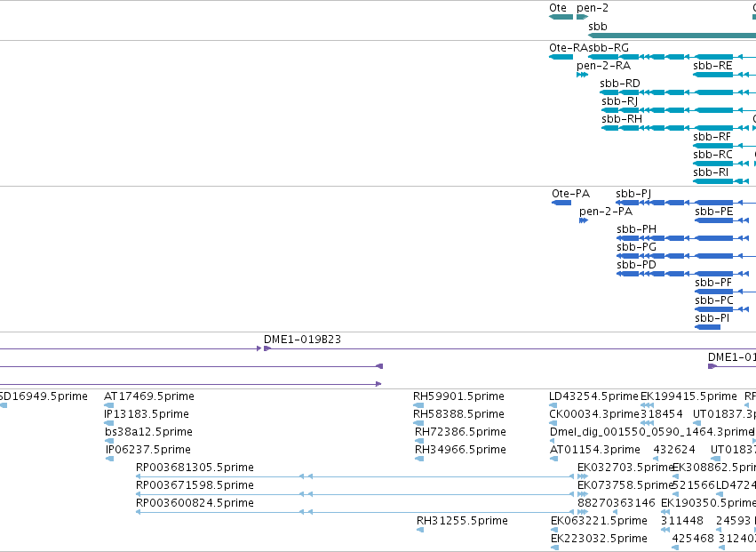
Task: Select the 432624 EST label
Action: tap(674, 450)
